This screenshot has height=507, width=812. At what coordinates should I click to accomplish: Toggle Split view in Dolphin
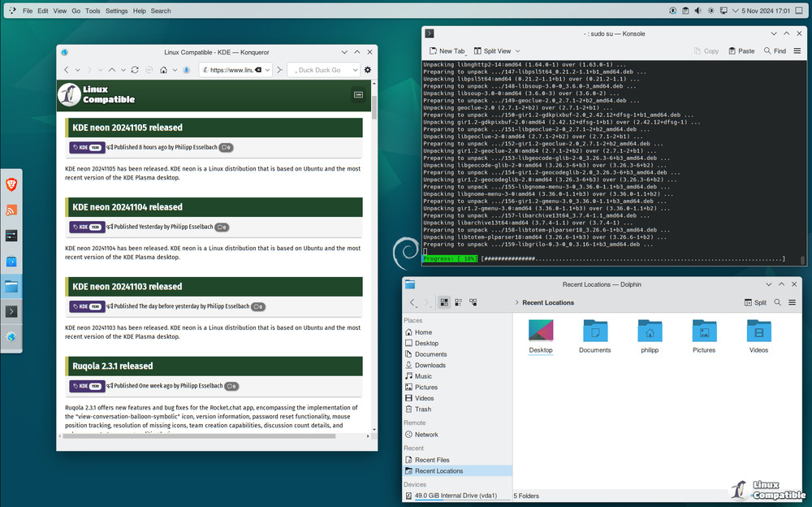coord(755,302)
